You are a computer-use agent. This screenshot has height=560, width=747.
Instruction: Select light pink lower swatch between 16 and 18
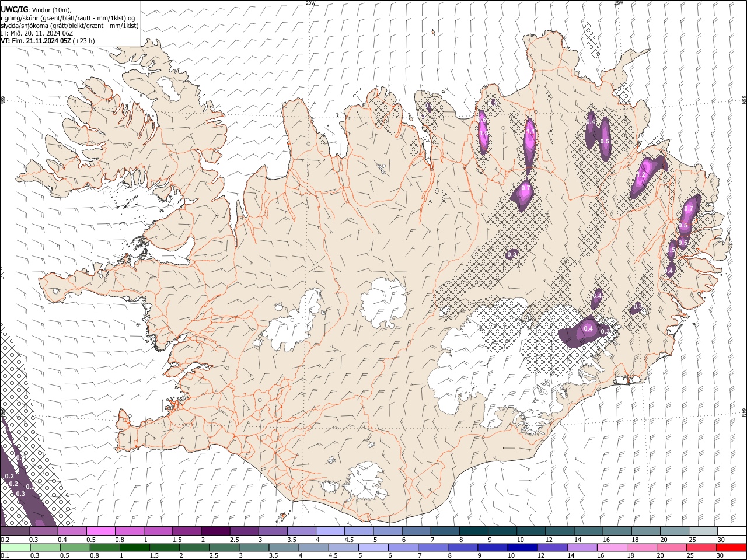[x=613, y=547]
